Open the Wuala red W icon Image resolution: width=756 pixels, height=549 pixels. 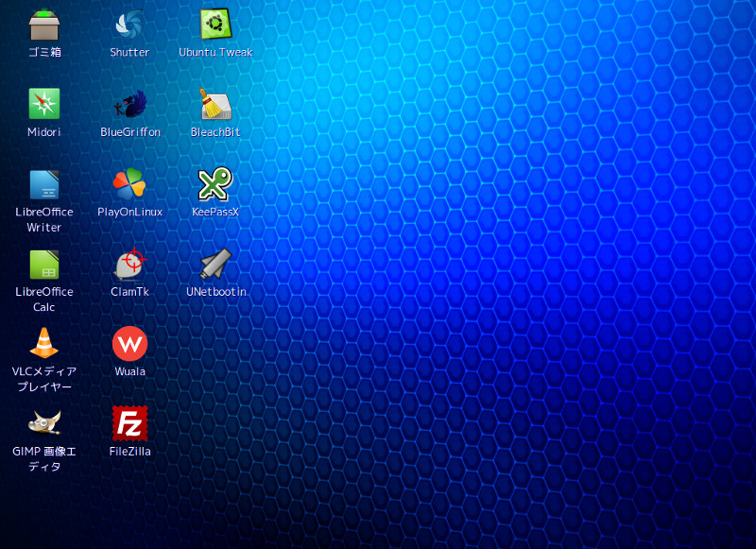[129, 343]
